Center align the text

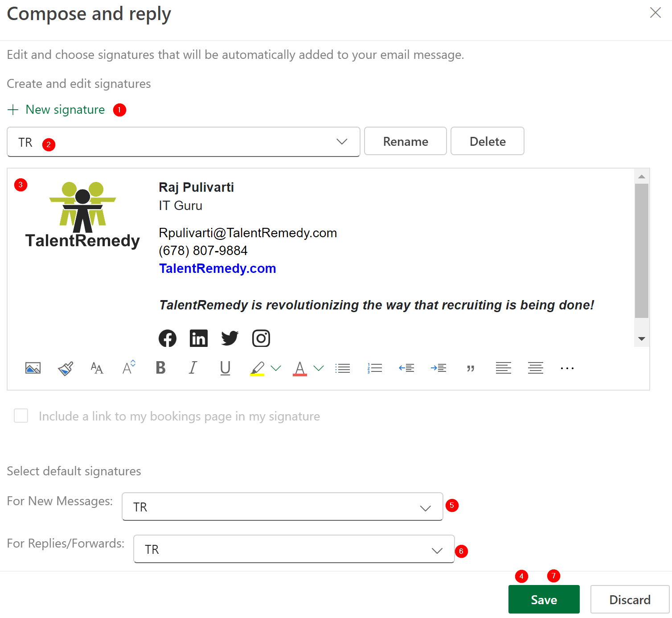[x=536, y=368]
